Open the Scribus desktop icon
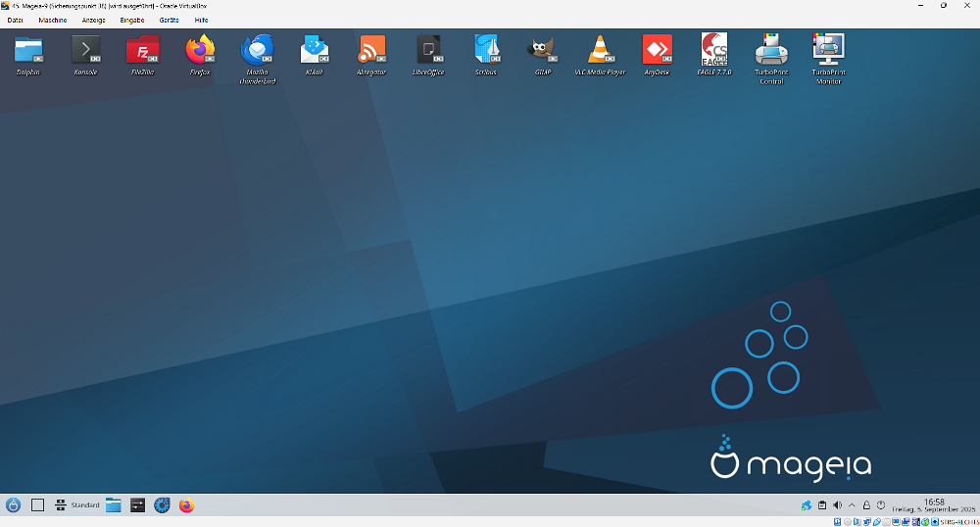 [x=486, y=50]
